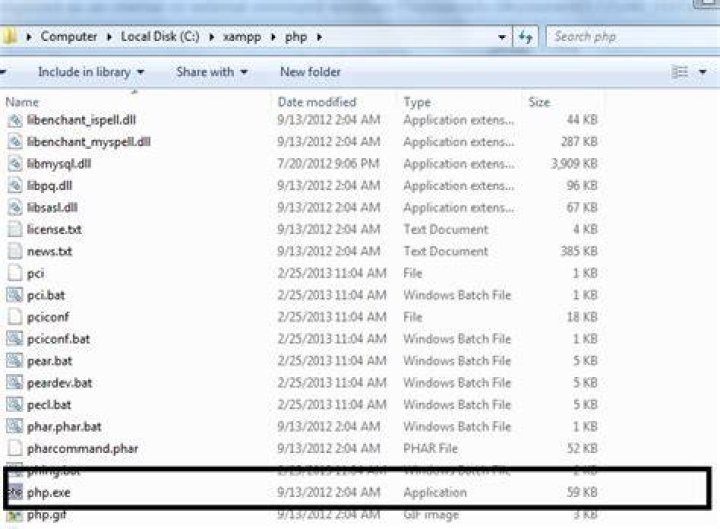Image resolution: width=720 pixels, height=529 pixels.
Task: Click the folder icon in address bar
Action: pos(9,36)
